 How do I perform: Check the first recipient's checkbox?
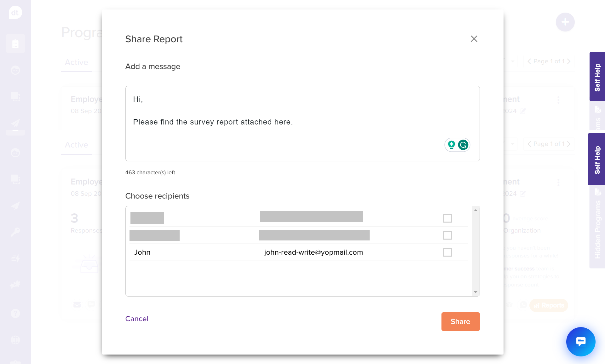(447, 218)
